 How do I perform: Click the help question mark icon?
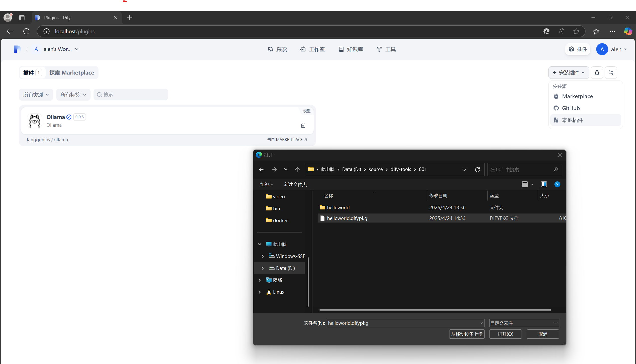point(557,185)
